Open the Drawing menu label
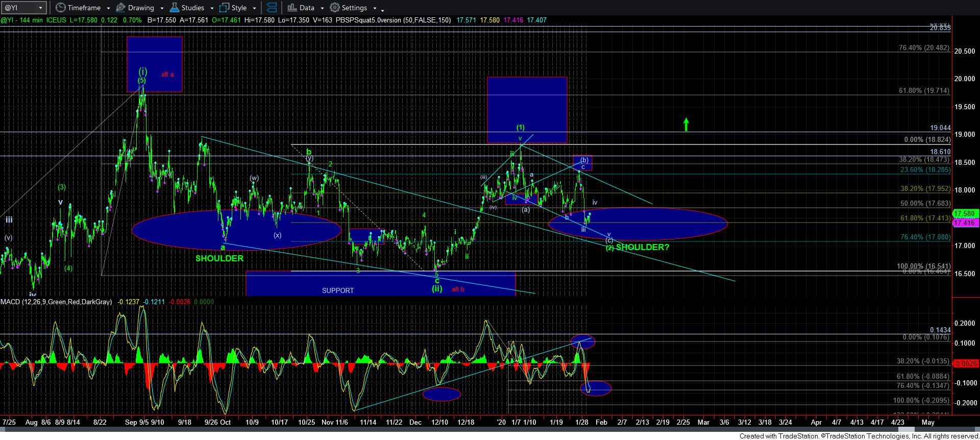Screen dimensions: 980x440 pyautogui.click(x=141, y=8)
